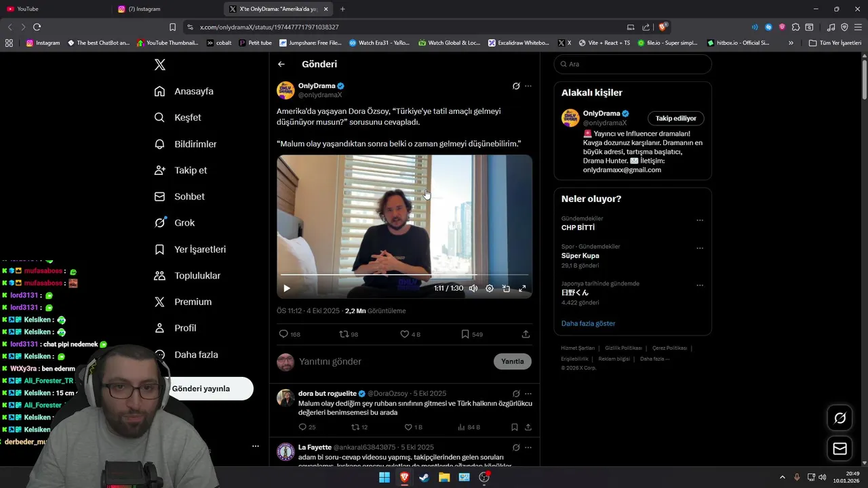868x488 pixels.
Task: Open a new browser tab
Action: click(x=342, y=9)
